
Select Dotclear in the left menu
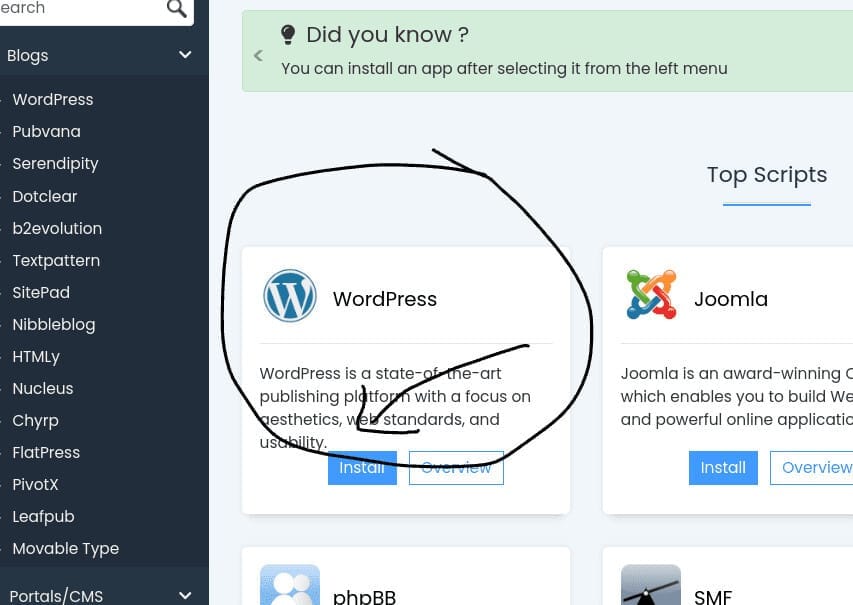tap(45, 196)
